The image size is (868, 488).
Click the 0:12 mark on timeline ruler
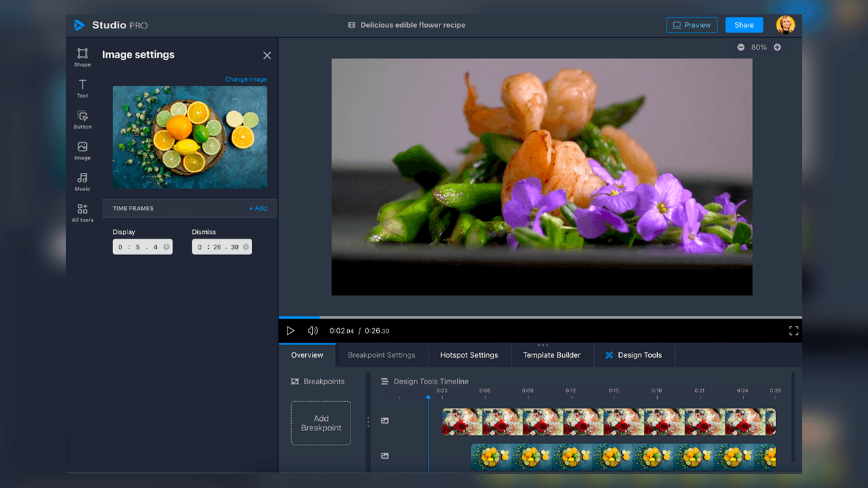[x=571, y=390]
